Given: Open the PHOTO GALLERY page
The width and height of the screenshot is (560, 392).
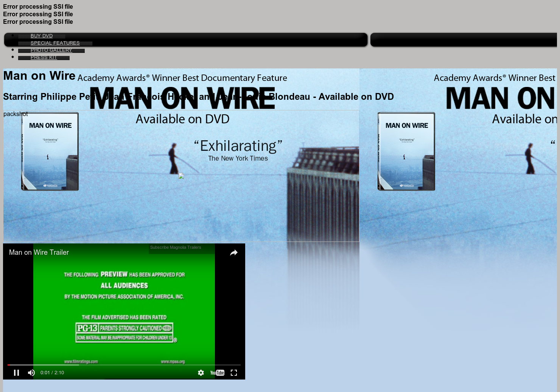Looking at the screenshot, I should click(x=51, y=50).
